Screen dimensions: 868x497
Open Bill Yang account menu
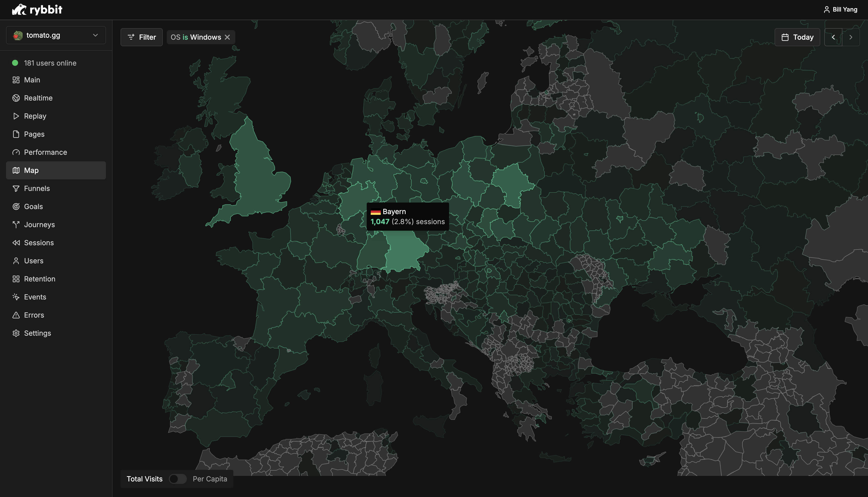[x=840, y=10]
